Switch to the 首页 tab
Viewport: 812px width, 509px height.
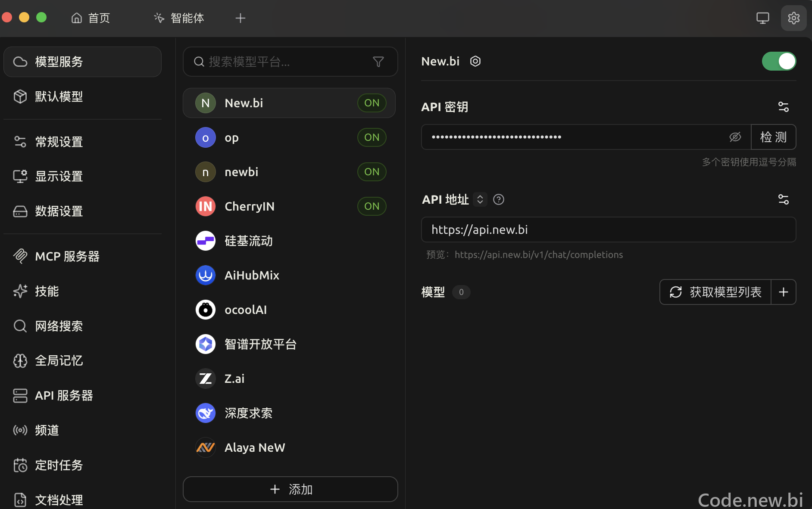point(91,18)
